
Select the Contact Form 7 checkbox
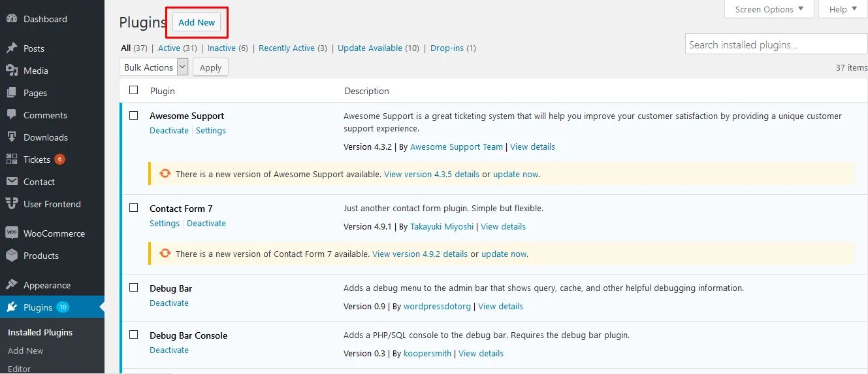(134, 208)
